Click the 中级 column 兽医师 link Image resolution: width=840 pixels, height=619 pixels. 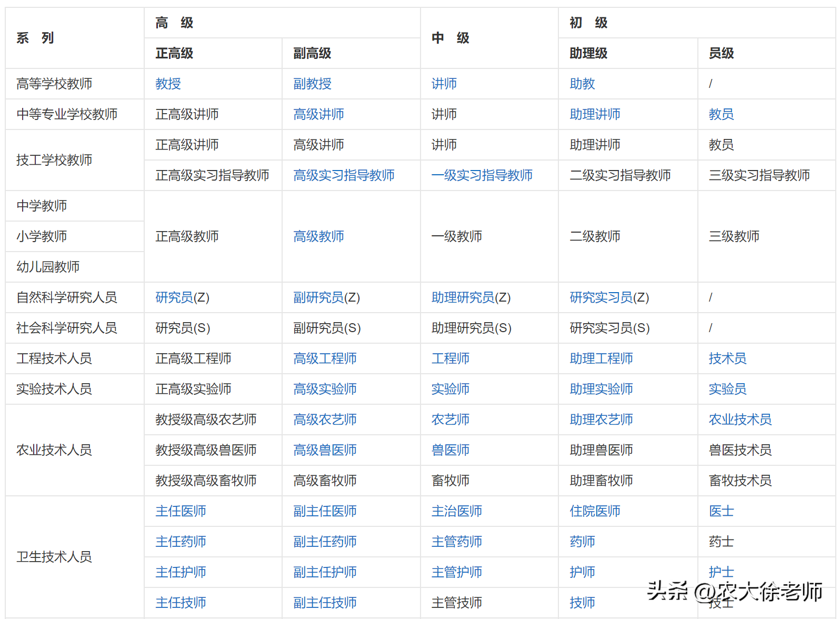coord(450,450)
